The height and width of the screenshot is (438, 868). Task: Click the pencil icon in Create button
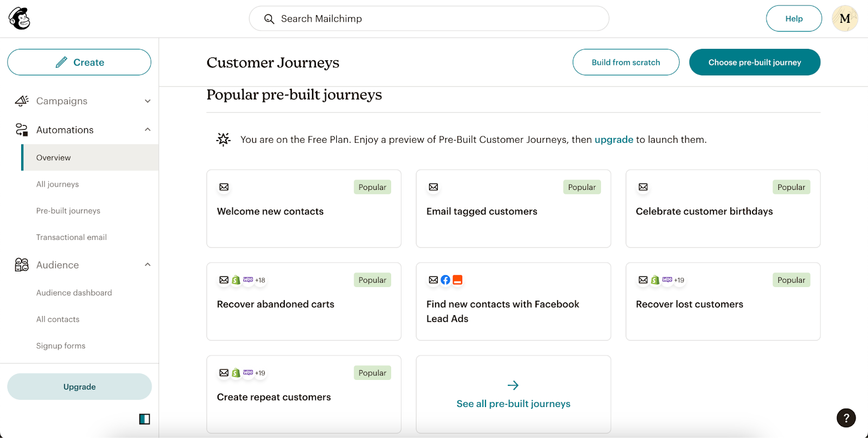[x=61, y=62]
